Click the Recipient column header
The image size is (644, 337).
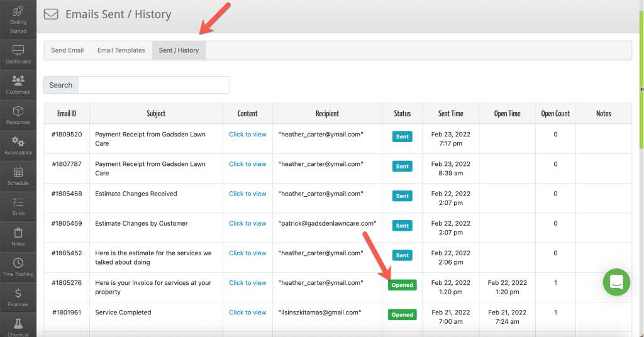pyautogui.click(x=327, y=113)
